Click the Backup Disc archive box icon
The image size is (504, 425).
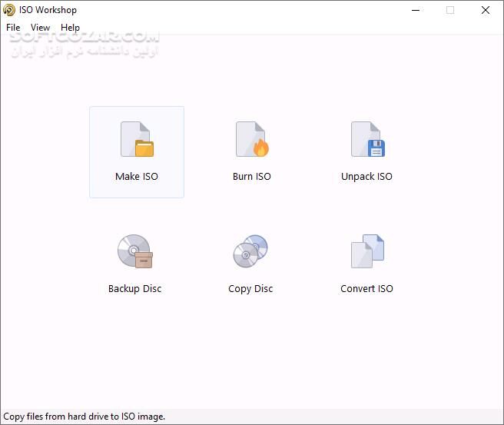[135, 251]
